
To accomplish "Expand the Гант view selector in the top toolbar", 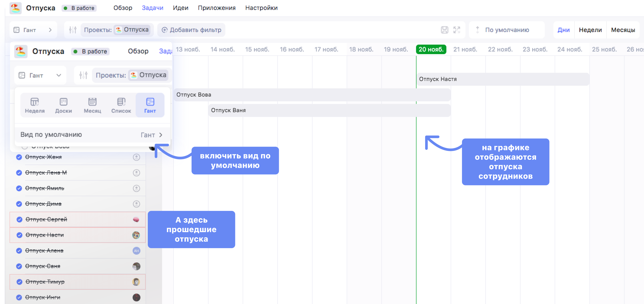I will click(33, 30).
